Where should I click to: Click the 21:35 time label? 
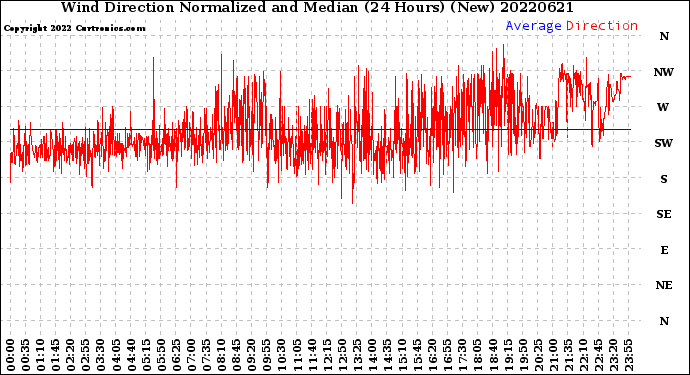pyautogui.click(x=568, y=356)
